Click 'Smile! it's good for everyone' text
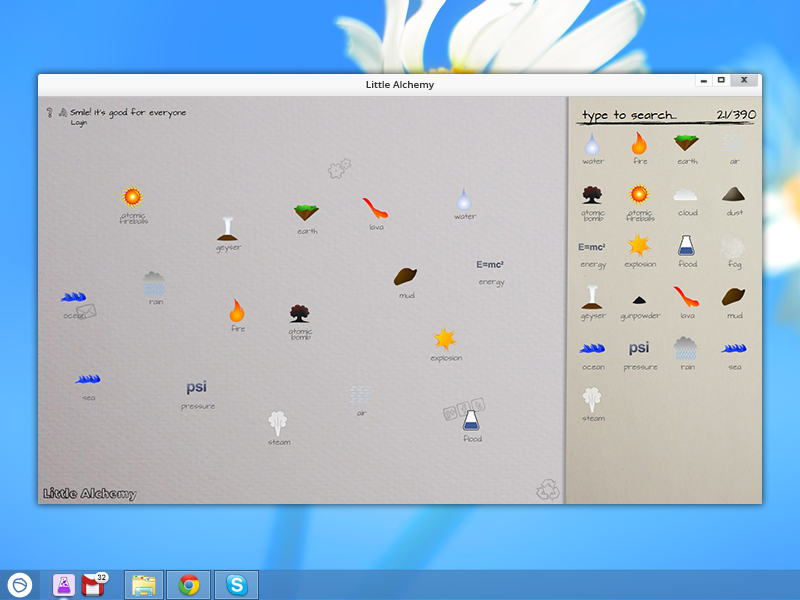This screenshot has width=800, height=600. 128,112
